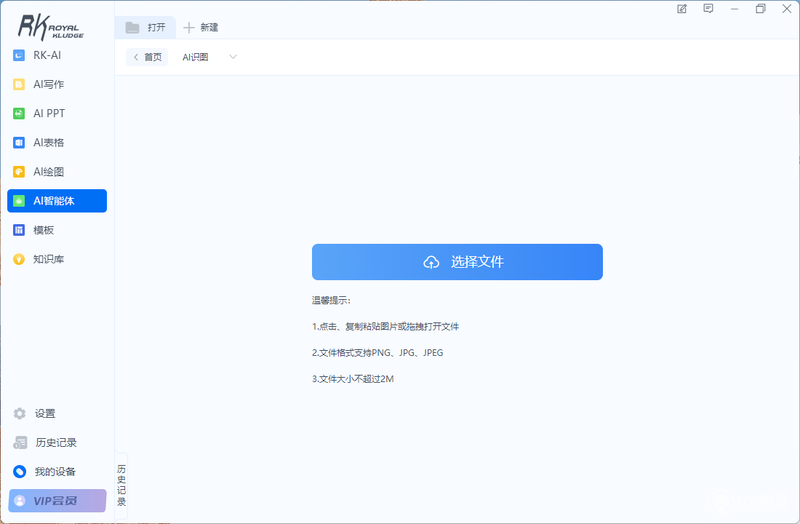Screen dimensions: 800x524
Task: Open the feedback message icon in title bar
Action: click(x=708, y=9)
